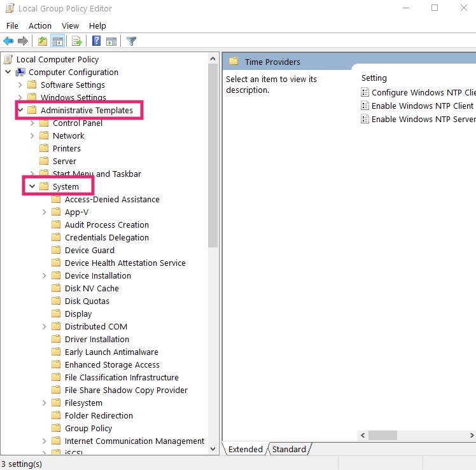
Task: Click the Server folder icon
Action: (x=44, y=161)
